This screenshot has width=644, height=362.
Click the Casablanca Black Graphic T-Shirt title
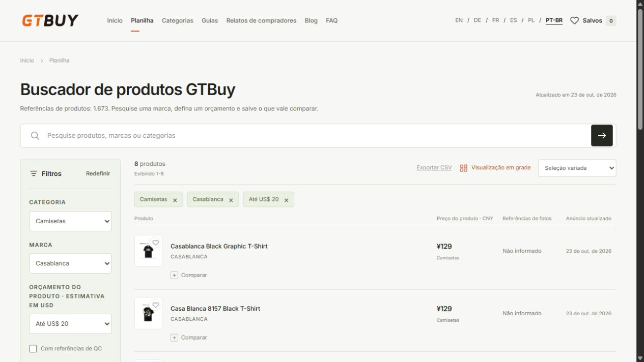[219, 247]
